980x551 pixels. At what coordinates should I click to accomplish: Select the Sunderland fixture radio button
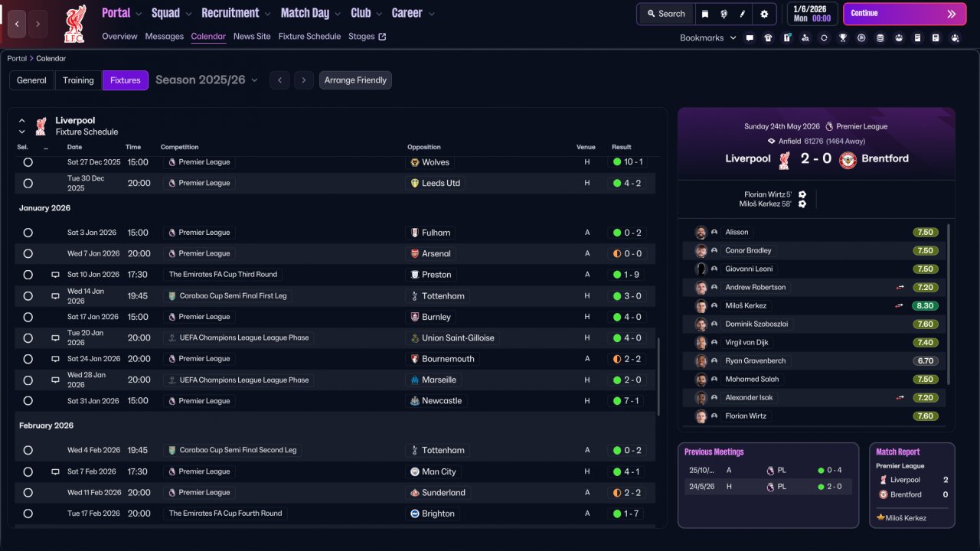(x=28, y=493)
